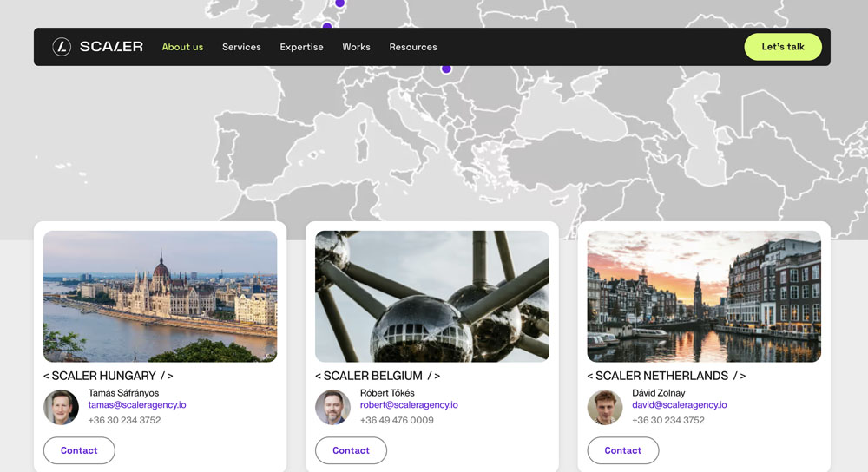
Task: Email tamas@scaleragency.io link
Action: [137, 405]
